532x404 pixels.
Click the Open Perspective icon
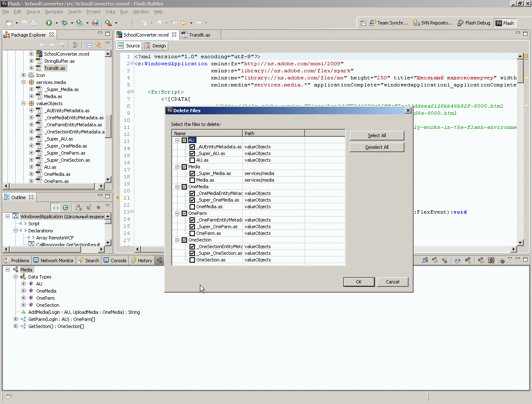pyautogui.click(x=363, y=23)
